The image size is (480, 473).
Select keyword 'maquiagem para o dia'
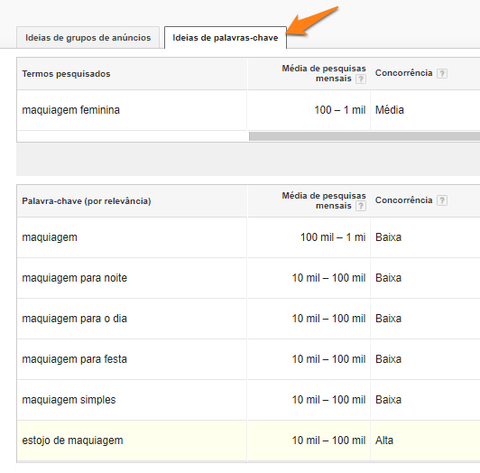74,319
